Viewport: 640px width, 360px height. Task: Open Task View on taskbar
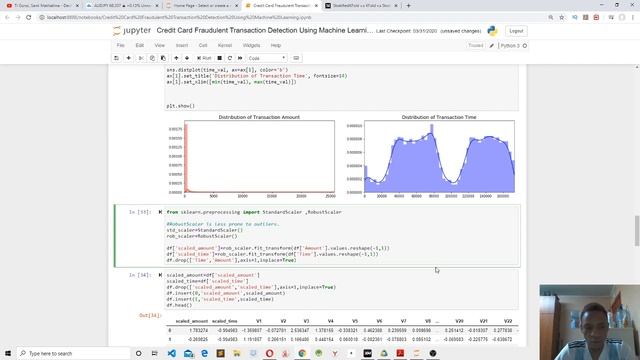tap(154, 353)
